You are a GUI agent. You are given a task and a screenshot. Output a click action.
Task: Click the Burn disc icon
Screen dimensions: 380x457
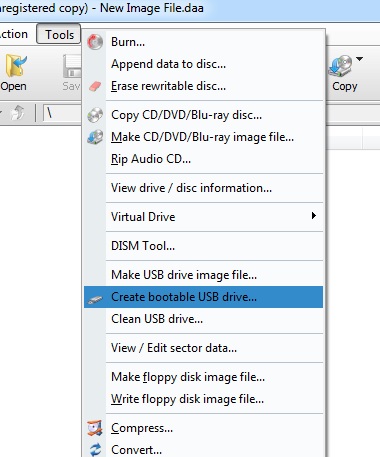(95, 42)
